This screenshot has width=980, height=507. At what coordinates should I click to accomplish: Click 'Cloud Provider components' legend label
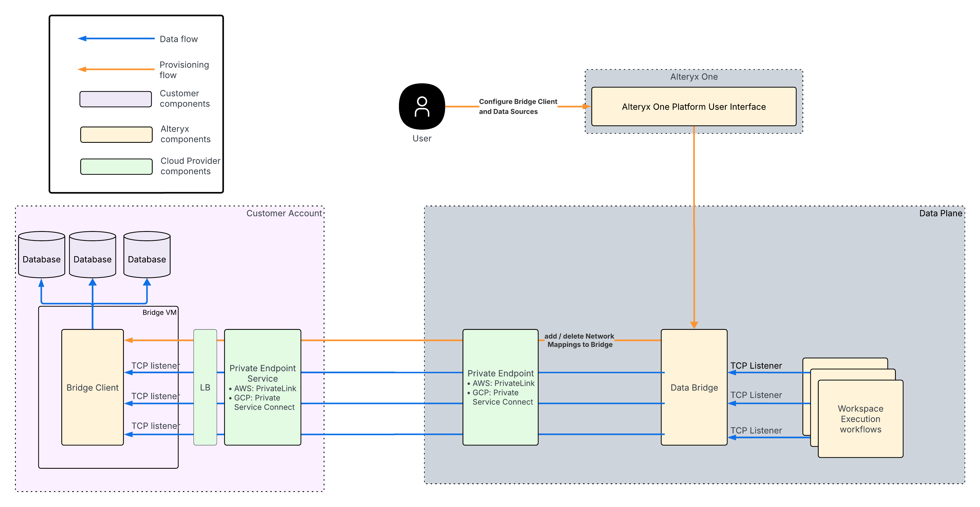(190, 166)
